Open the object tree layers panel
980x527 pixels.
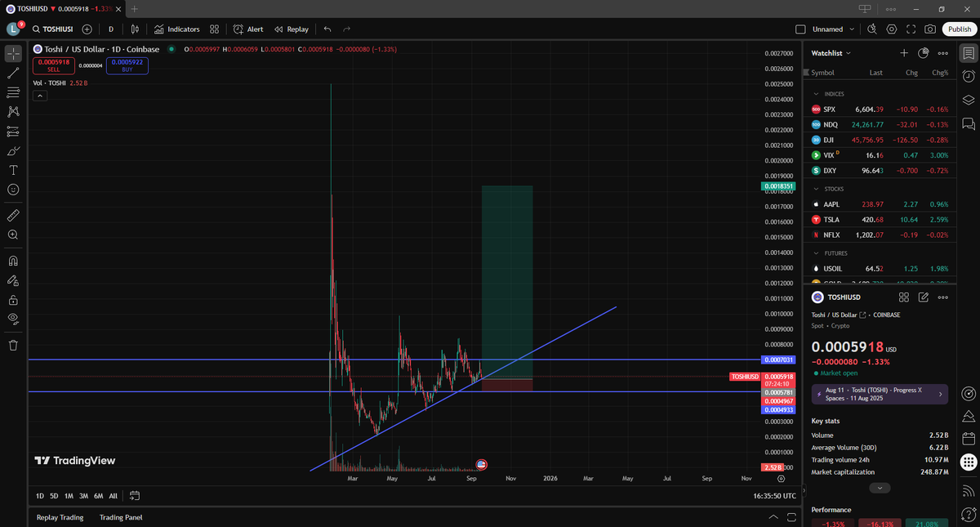(x=969, y=100)
